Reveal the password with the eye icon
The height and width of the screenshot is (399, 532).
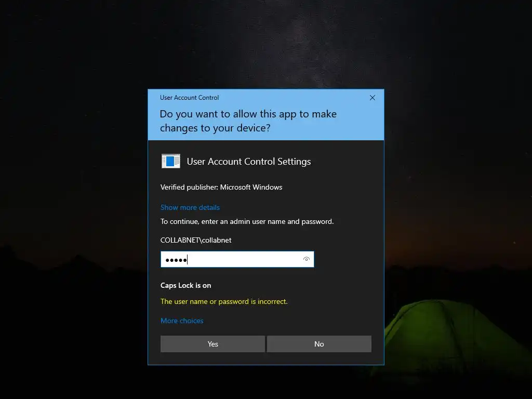click(x=307, y=259)
